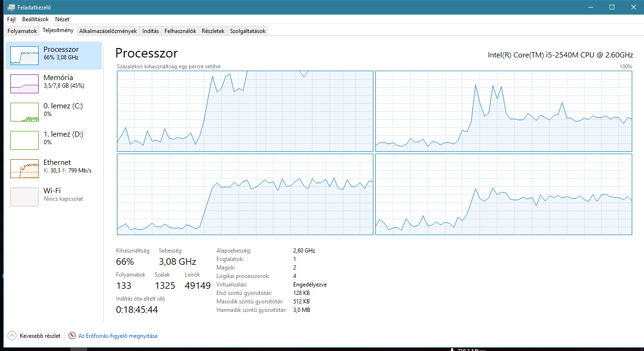Click the top-right logical processor graph
This screenshot has width=644, height=351.
[x=504, y=111]
